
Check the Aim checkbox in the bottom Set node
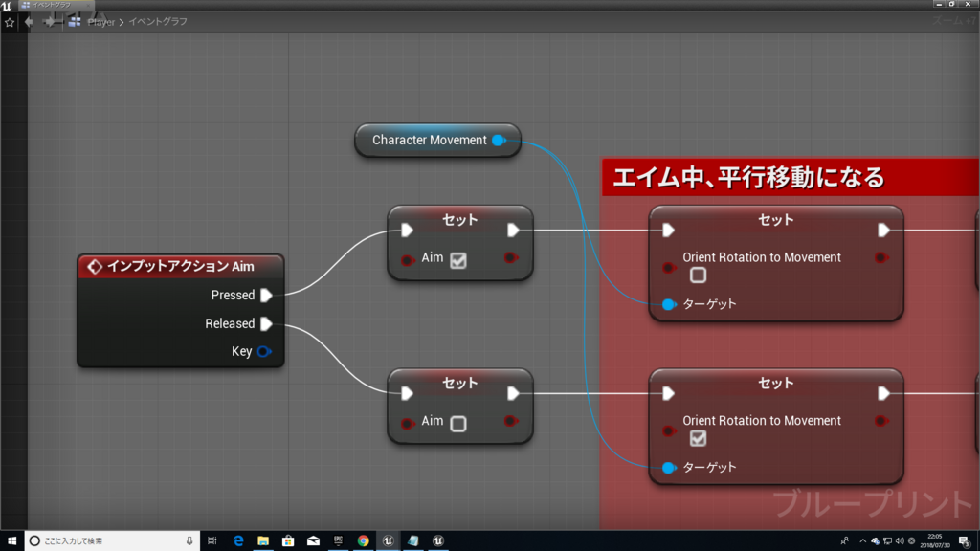tap(459, 421)
